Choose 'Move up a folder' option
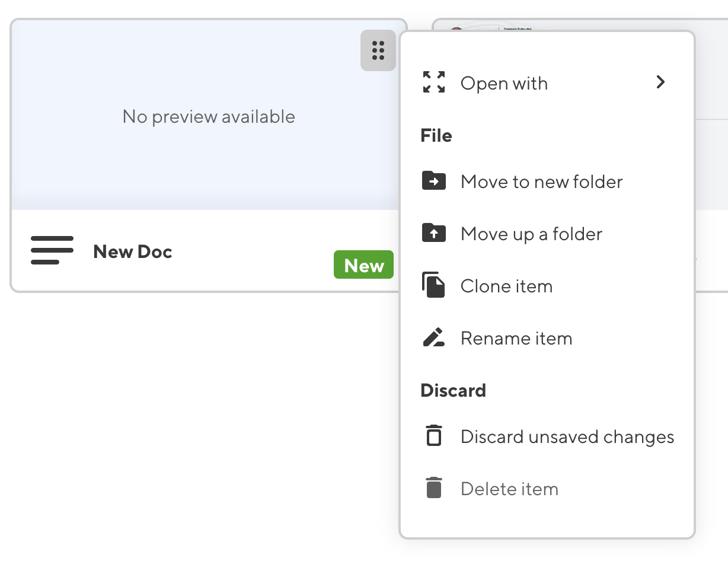Image resolution: width=728 pixels, height=561 pixels. 531,234
